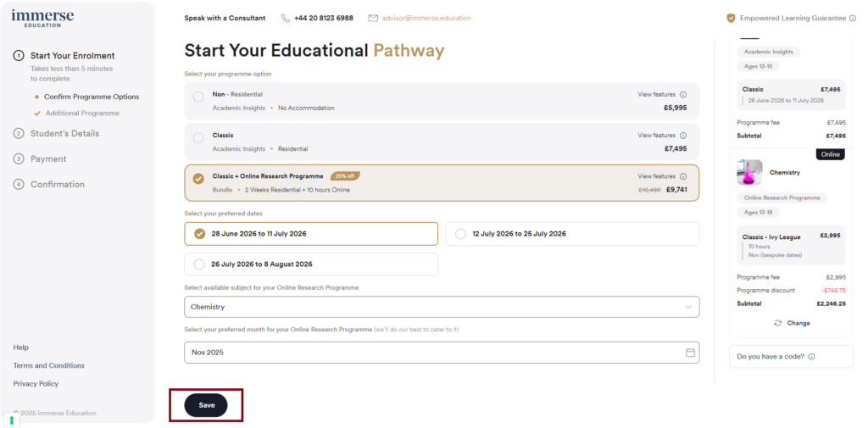Open the Terms and Conditions link
The width and height of the screenshot is (868, 428).
tap(49, 365)
